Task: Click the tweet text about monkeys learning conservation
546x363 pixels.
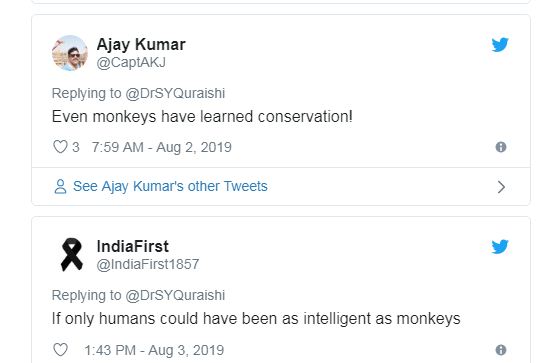Action: (202, 116)
